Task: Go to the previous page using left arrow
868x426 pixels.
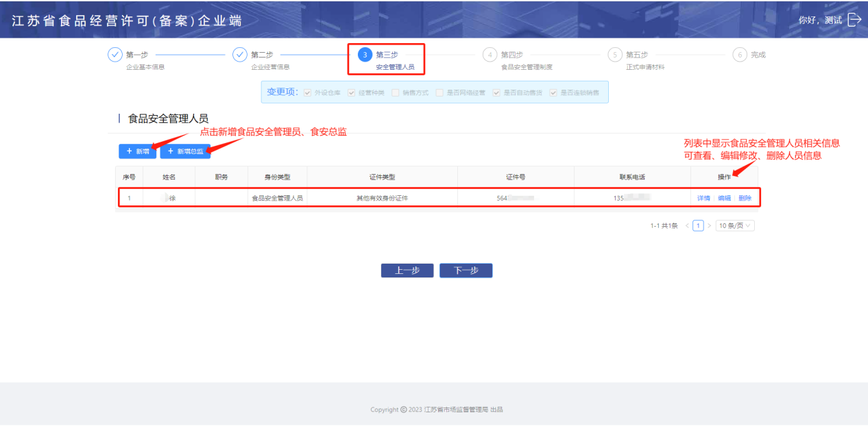Action: [687, 226]
